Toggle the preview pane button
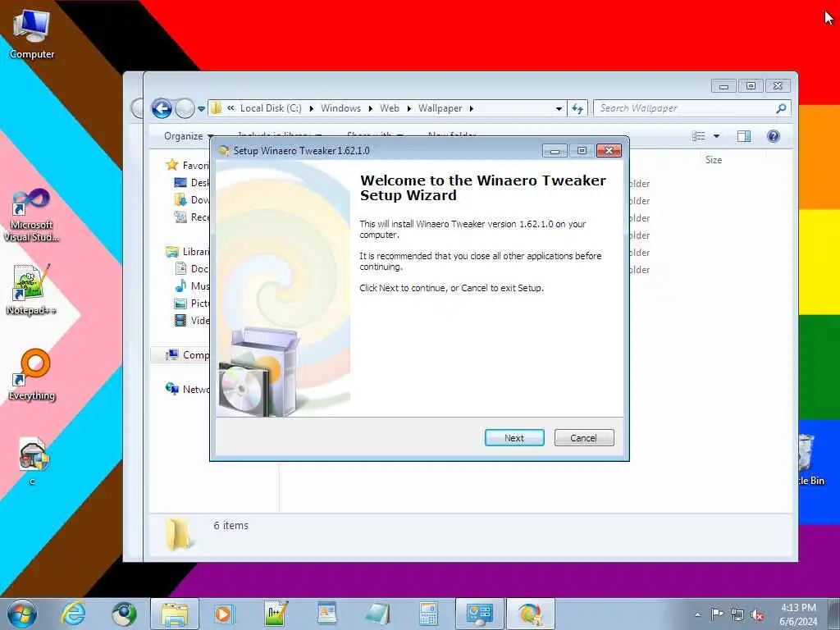This screenshot has width=840, height=630. pos(743,136)
